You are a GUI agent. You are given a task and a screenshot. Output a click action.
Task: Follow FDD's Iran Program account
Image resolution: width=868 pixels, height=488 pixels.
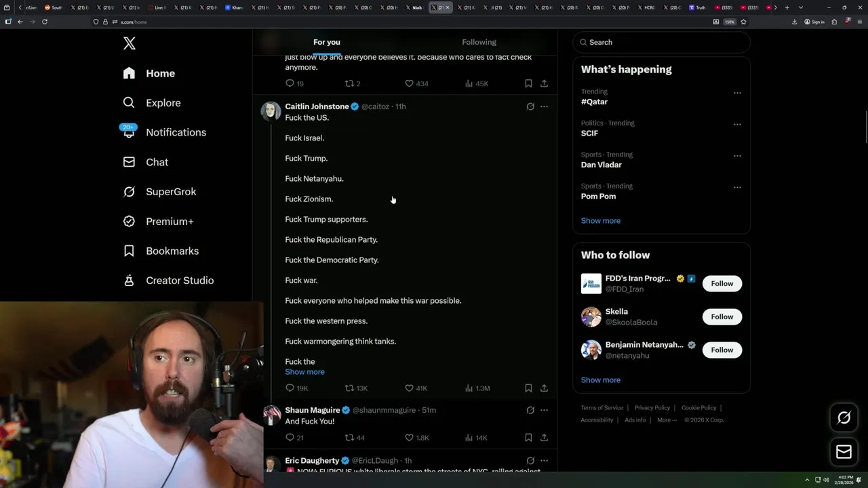tap(722, 283)
